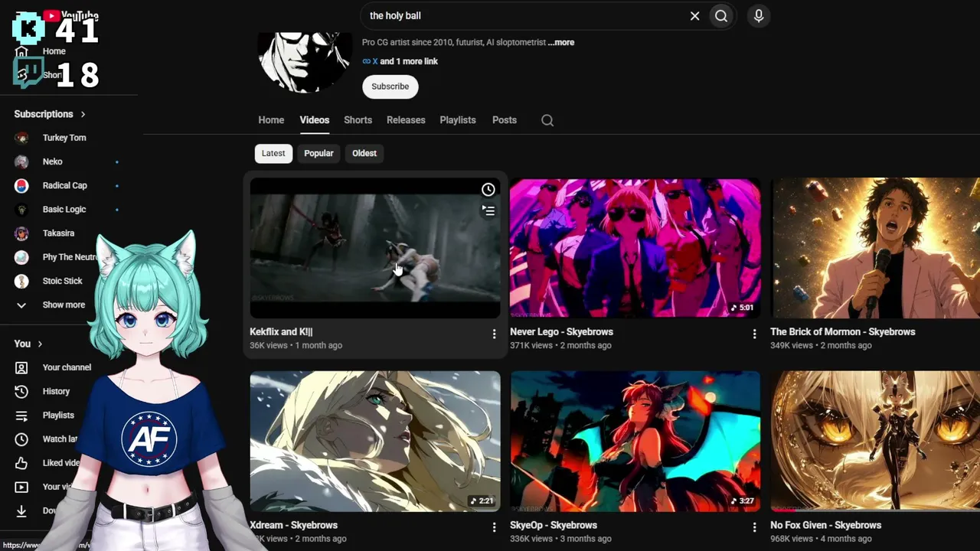Open the action menu for Never Lego - Skyebrows

click(754, 334)
